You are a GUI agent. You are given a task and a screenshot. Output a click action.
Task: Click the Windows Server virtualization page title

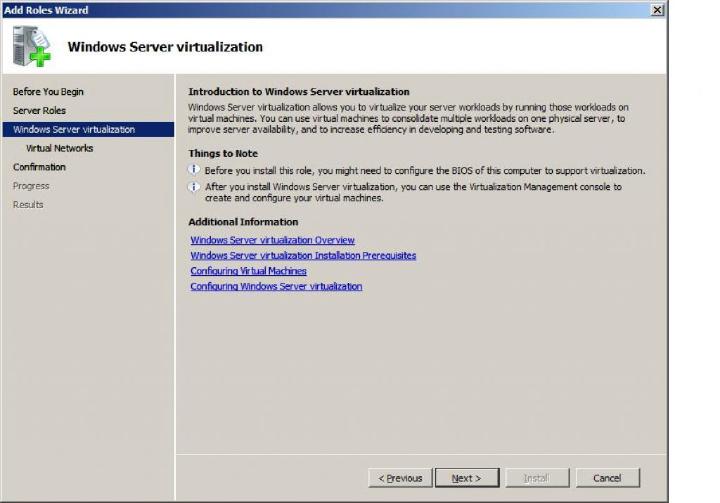(165, 47)
